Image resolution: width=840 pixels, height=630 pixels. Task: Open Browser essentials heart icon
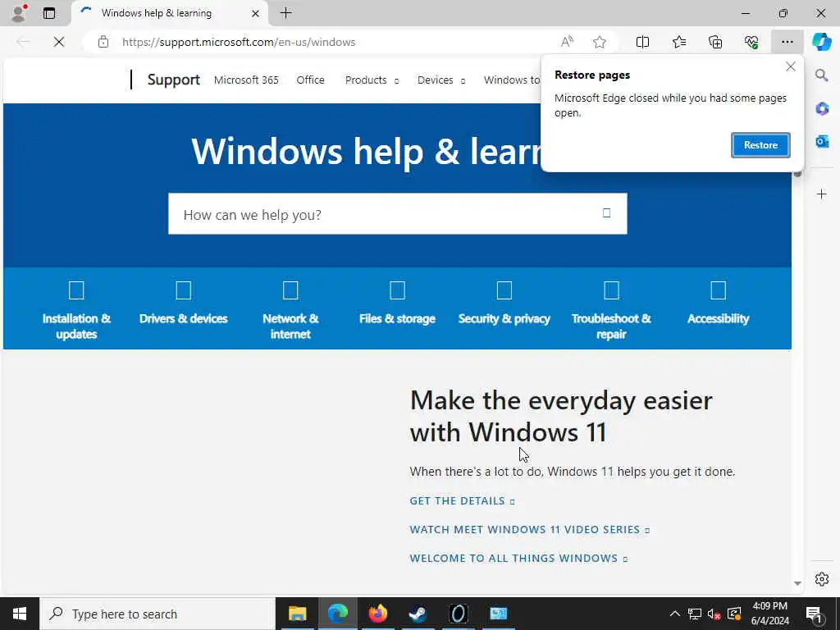coord(751,42)
